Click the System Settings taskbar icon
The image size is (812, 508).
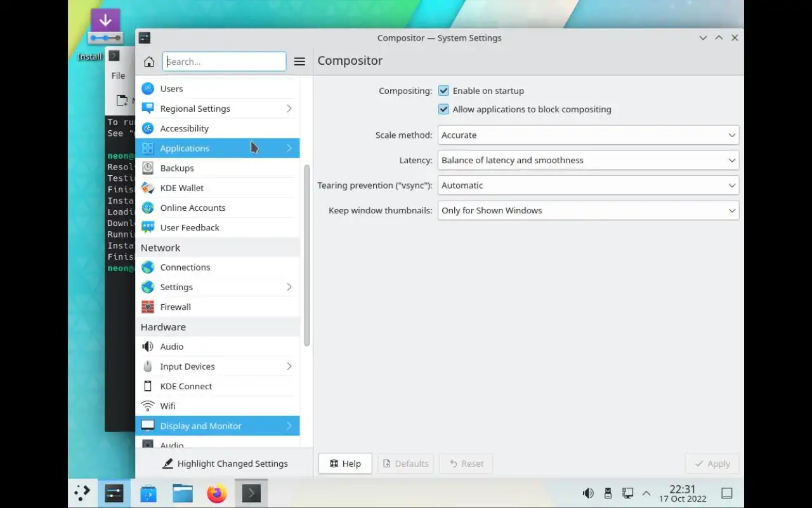tap(114, 493)
